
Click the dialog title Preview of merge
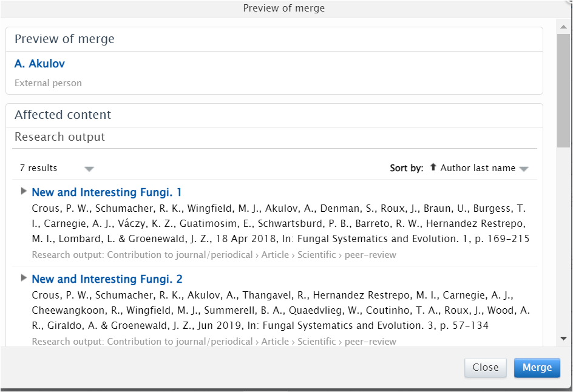(x=283, y=8)
